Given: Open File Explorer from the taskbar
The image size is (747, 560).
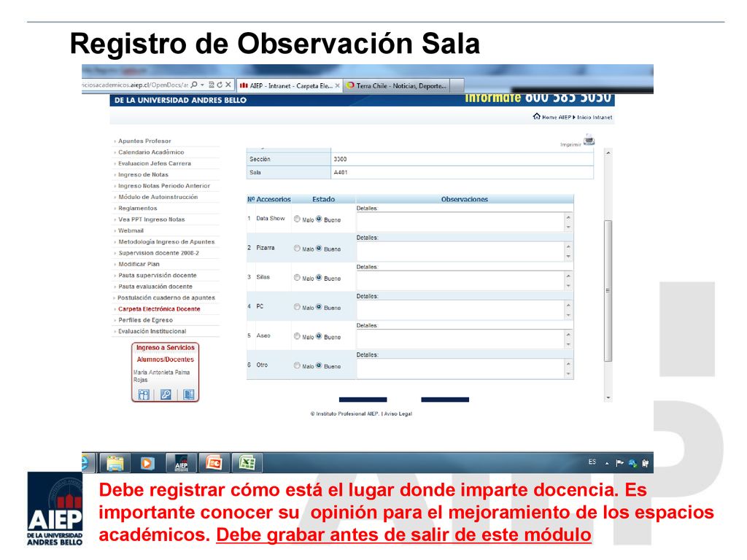Looking at the screenshot, I should 115,463.
